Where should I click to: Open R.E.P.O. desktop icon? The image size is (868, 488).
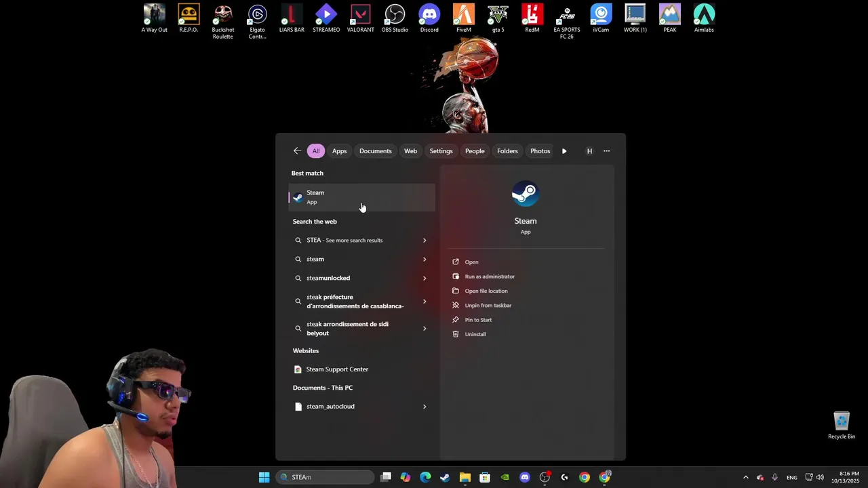[189, 18]
